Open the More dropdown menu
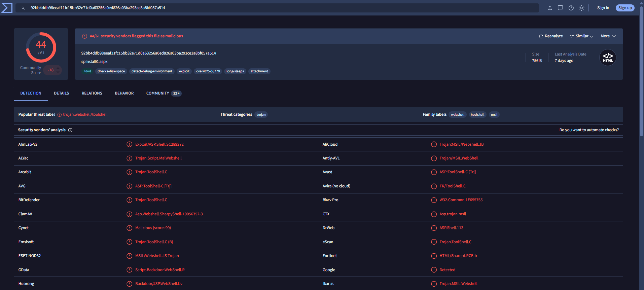 tap(608, 36)
